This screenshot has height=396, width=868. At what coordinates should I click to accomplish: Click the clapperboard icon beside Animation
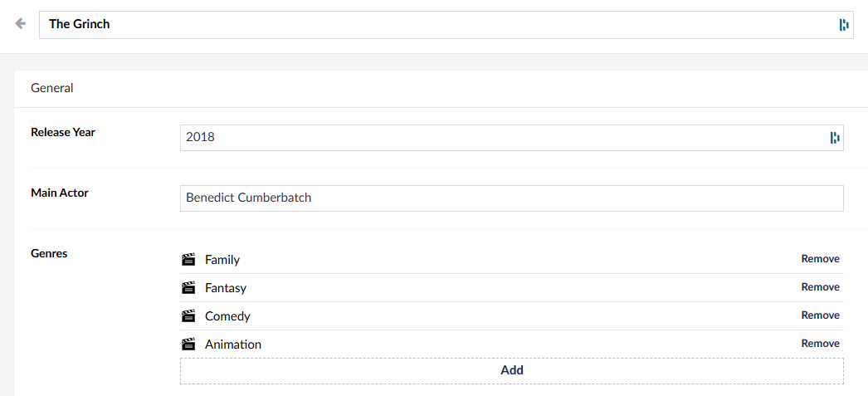(x=188, y=344)
